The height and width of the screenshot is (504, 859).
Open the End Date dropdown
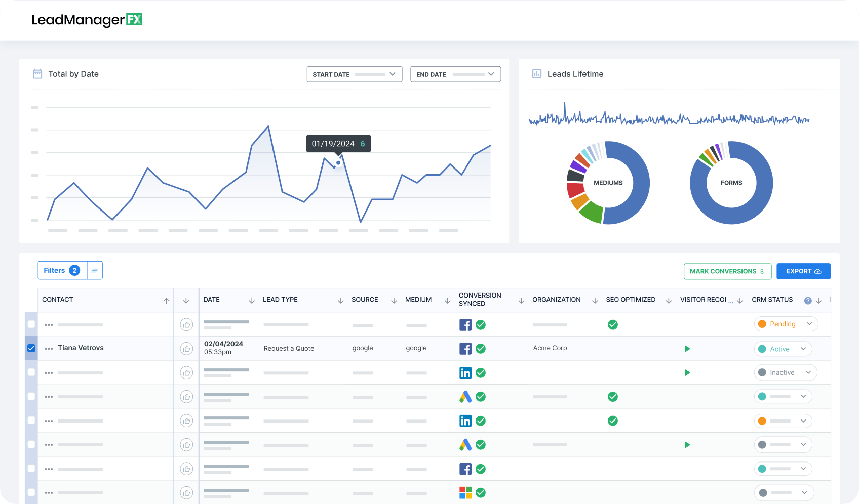(455, 74)
